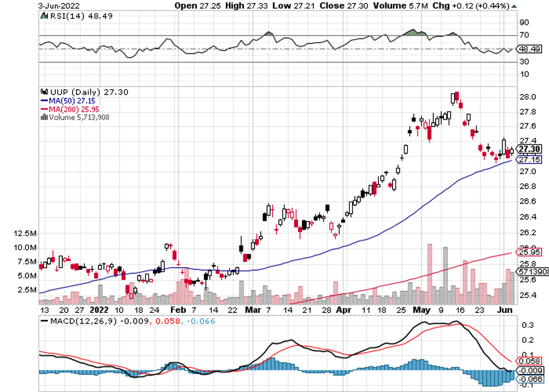The width and height of the screenshot is (549, 392).
Task: Select the red 25.95 MA(200) price tag
Action: click(x=530, y=252)
